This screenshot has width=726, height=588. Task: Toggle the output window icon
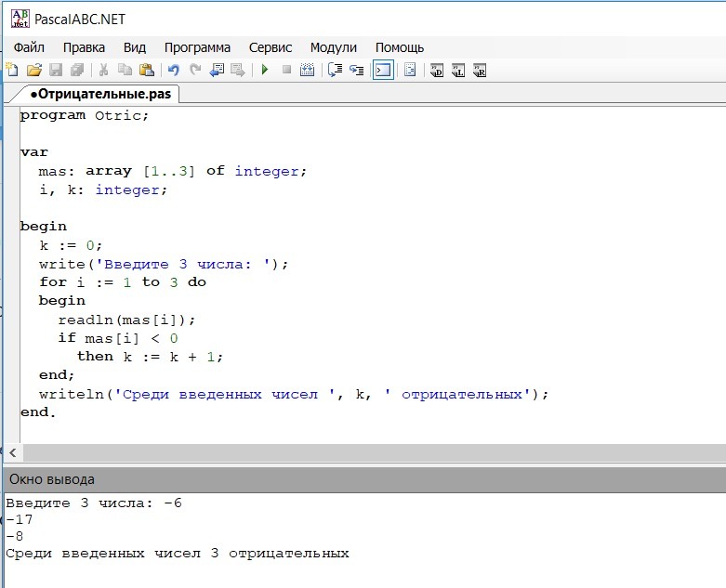(383, 71)
